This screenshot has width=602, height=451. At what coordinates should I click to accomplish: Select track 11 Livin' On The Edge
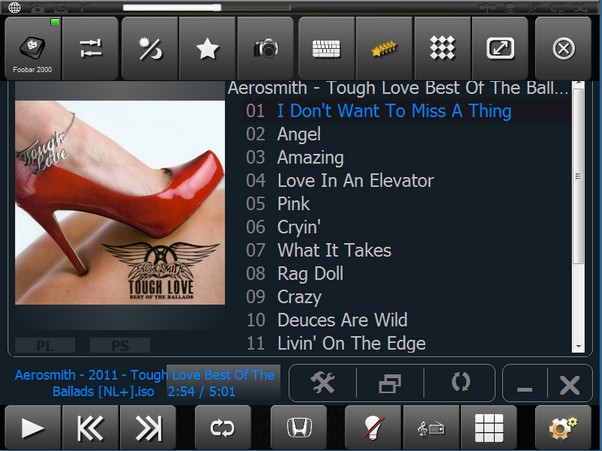coord(407,344)
